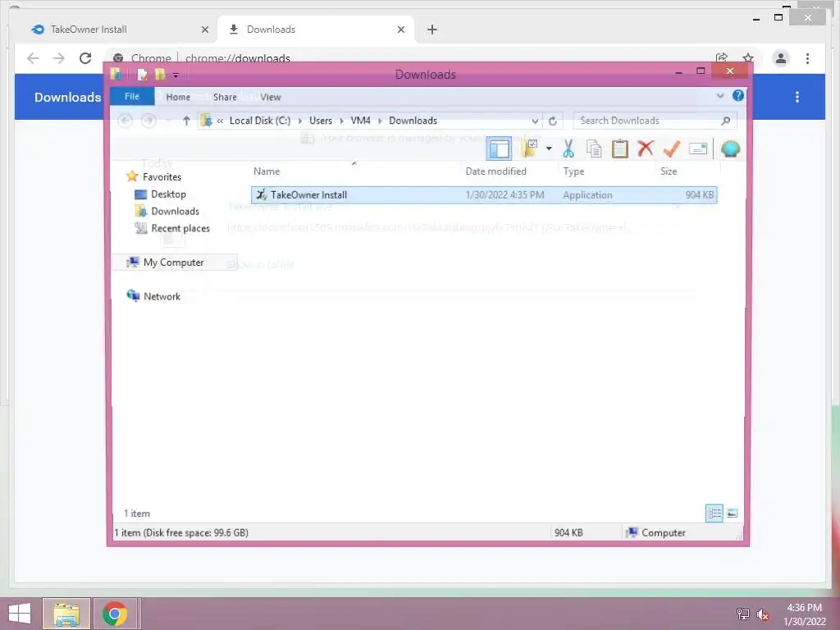This screenshot has height=630, width=840.
Task: Open address bar history dropdown
Action: (x=535, y=121)
